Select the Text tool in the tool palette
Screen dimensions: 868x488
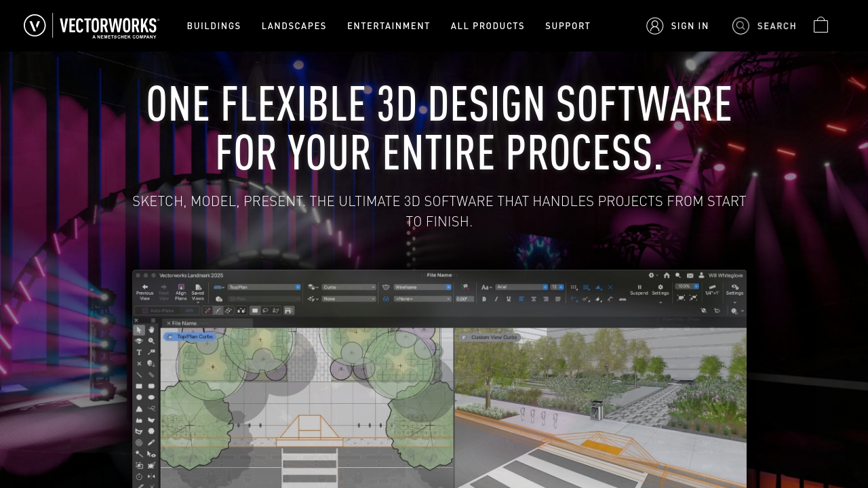point(139,352)
